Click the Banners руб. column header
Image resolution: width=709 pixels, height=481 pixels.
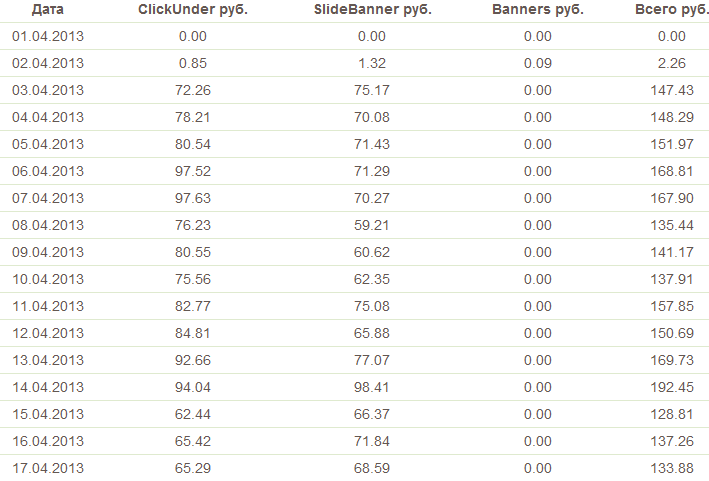coord(537,10)
